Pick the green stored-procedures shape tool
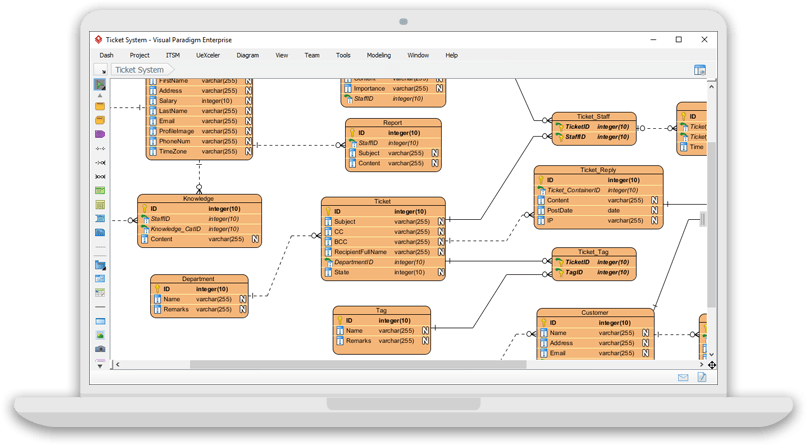Viewport: 807px width, 445px height. tap(100, 190)
